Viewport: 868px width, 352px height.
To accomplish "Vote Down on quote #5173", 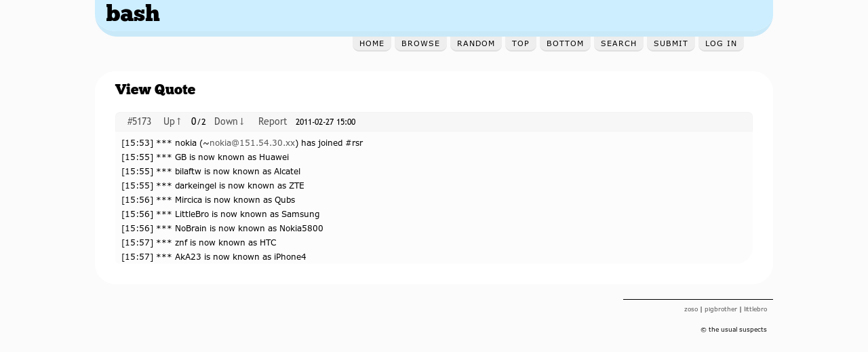I will 229,121.
